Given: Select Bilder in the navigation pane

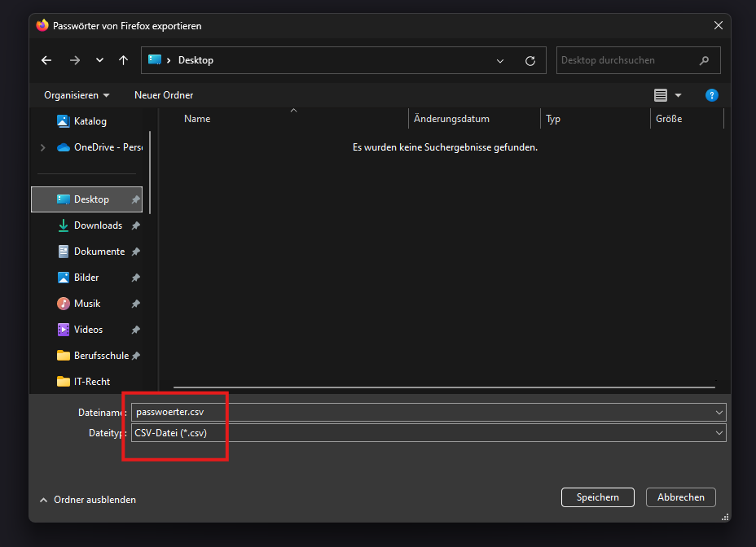Looking at the screenshot, I should coord(86,278).
